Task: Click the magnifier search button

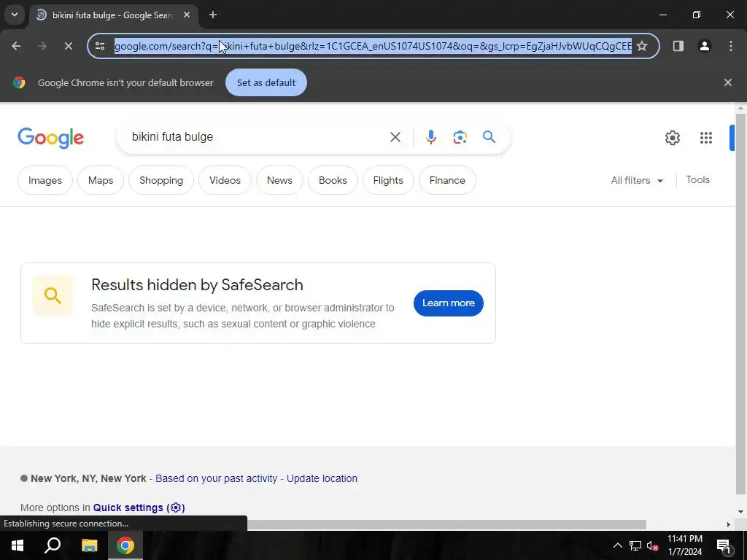Action: 489,137
